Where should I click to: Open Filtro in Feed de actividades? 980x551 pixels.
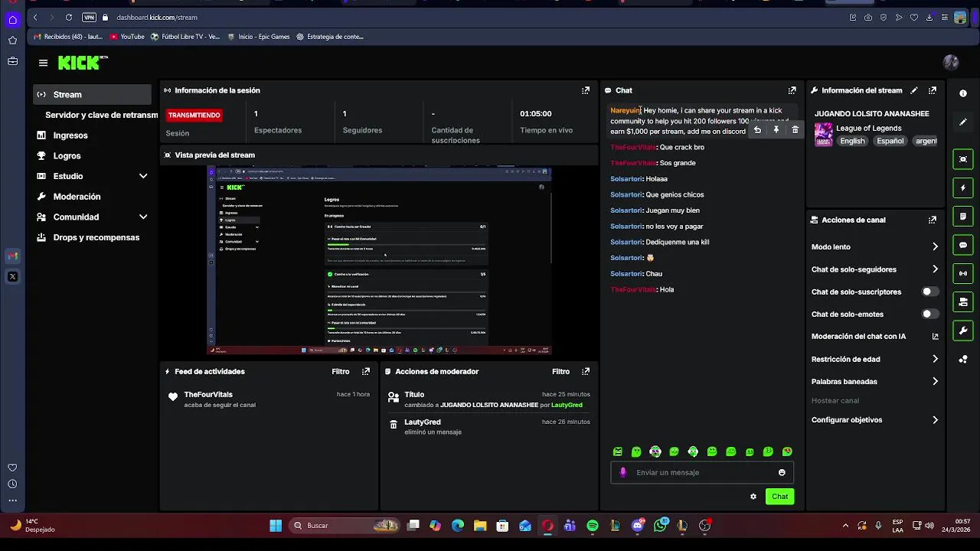click(341, 371)
